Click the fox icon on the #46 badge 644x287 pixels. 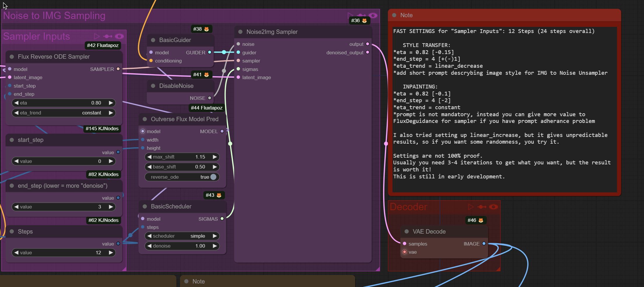[x=481, y=220]
